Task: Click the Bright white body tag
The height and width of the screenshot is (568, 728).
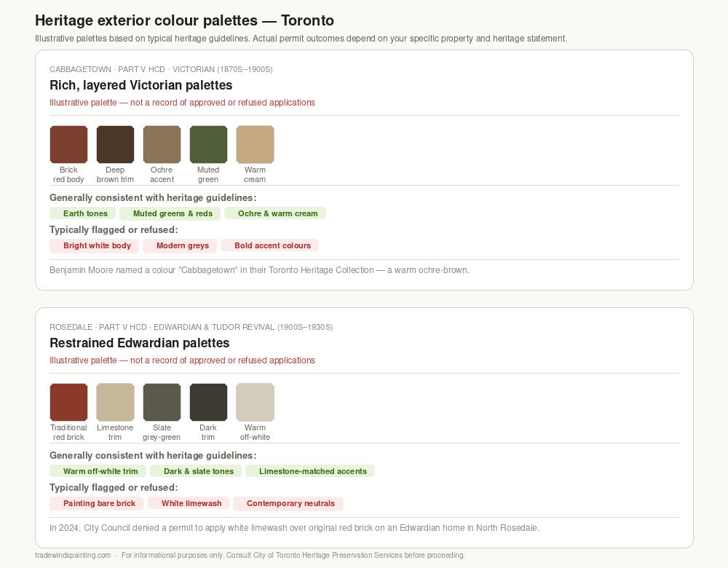Action: 94,245
